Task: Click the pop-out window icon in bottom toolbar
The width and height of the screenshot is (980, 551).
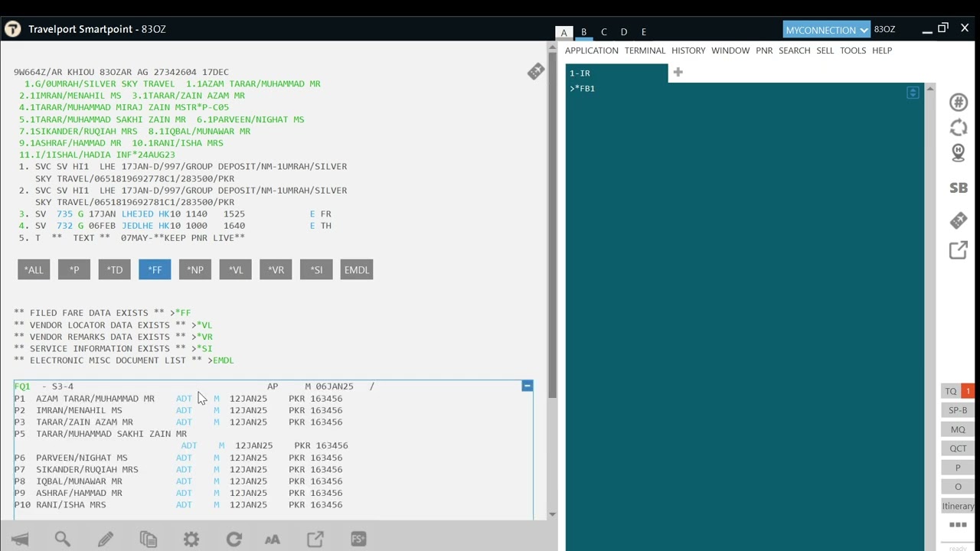Action: point(315,540)
